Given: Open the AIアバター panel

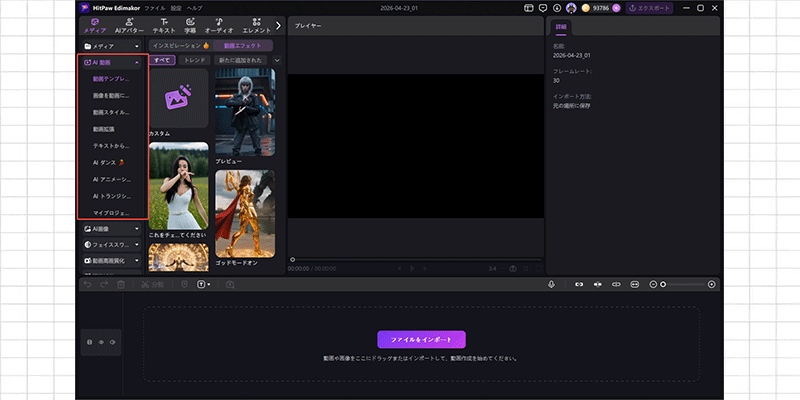Looking at the screenshot, I should coord(127,25).
